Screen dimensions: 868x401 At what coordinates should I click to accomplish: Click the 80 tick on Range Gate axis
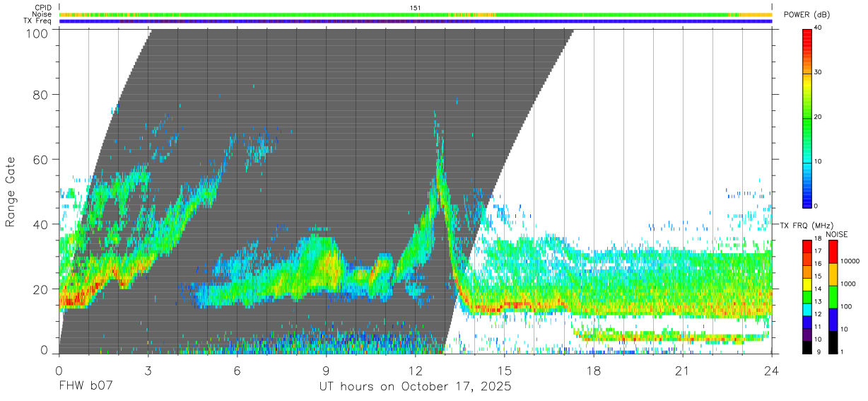pos(42,95)
